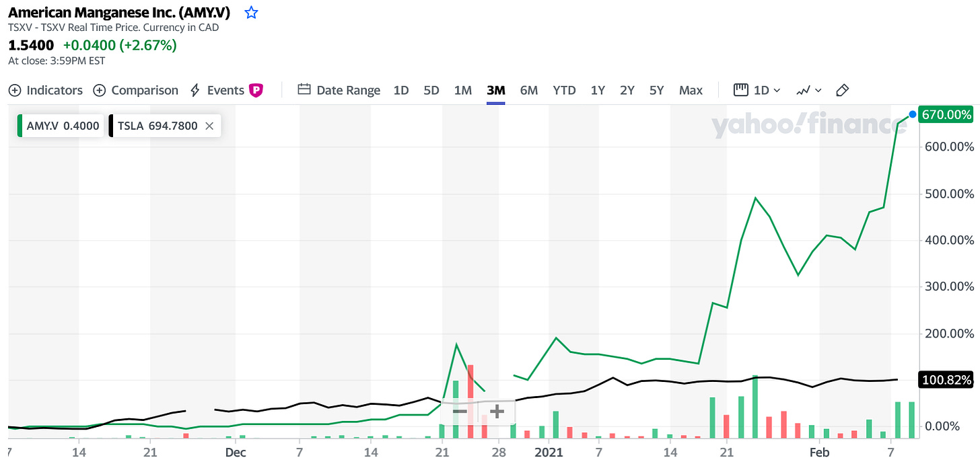Select the 1Y time range
Image resolution: width=980 pixels, height=466 pixels.
click(598, 90)
